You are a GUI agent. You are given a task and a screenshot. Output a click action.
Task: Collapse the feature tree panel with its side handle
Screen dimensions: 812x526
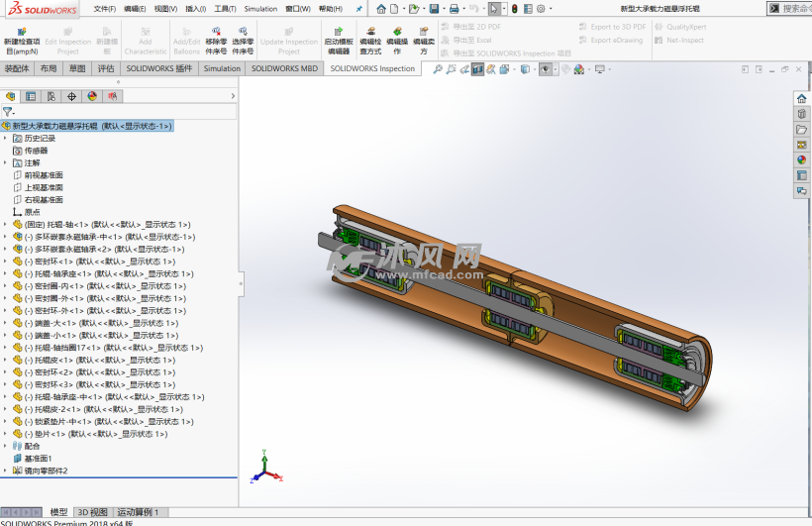tap(241, 283)
